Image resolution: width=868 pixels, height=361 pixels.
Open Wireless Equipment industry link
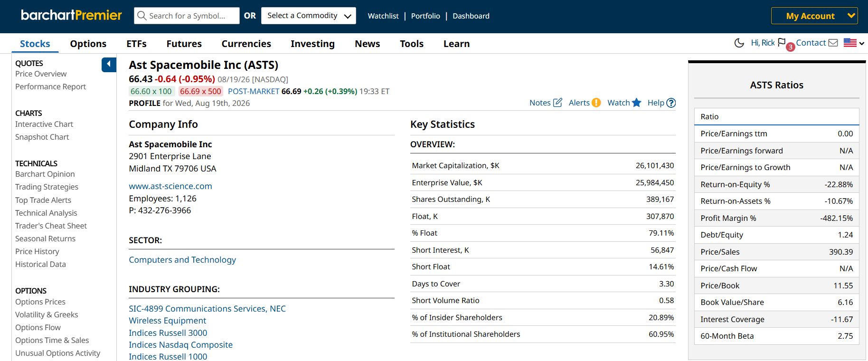[x=167, y=321]
